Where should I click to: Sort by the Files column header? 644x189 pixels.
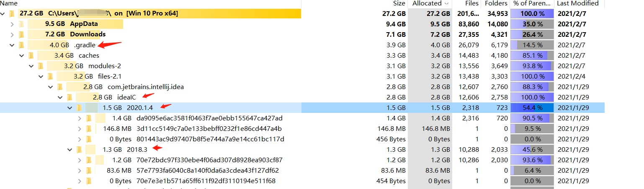click(471, 3)
